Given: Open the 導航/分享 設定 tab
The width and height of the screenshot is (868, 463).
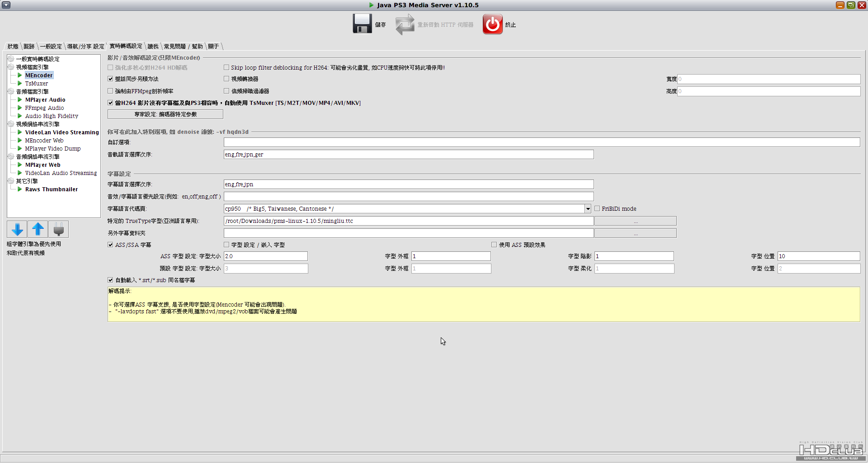Looking at the screenshot, I should tap(85, 46).
